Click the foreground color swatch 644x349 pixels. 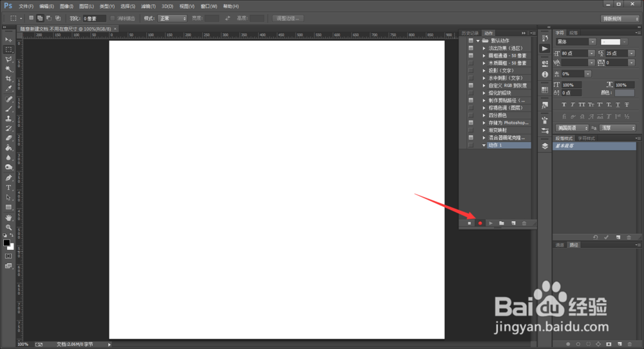[x=6, y=243]
